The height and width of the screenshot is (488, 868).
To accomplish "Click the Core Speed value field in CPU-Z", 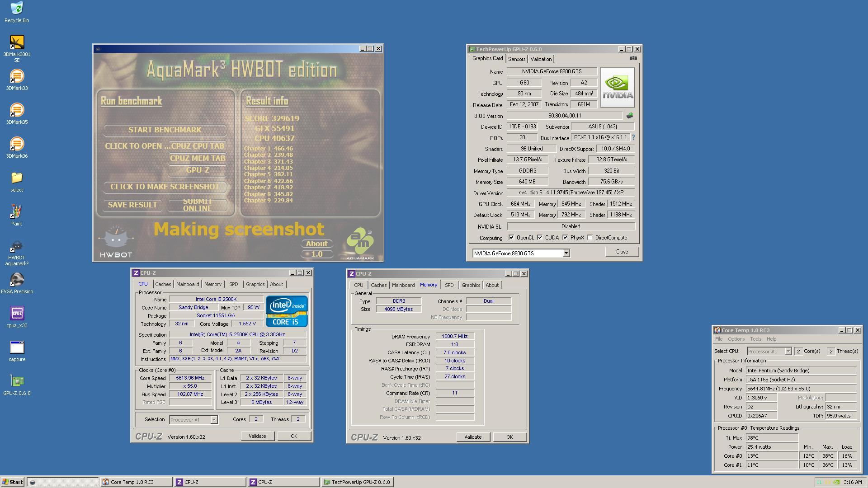I will tap(190, 378).
